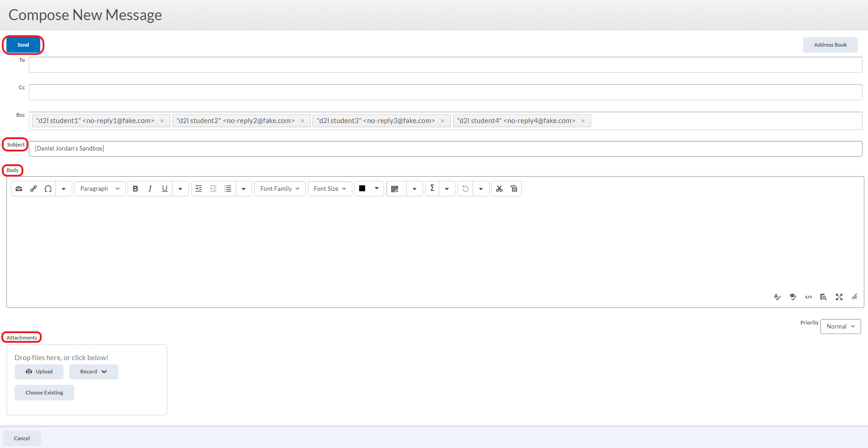The width and height of the screenshot is (868, 448).
Task: Toggle italic formatting
Action: tap(150, 189)
